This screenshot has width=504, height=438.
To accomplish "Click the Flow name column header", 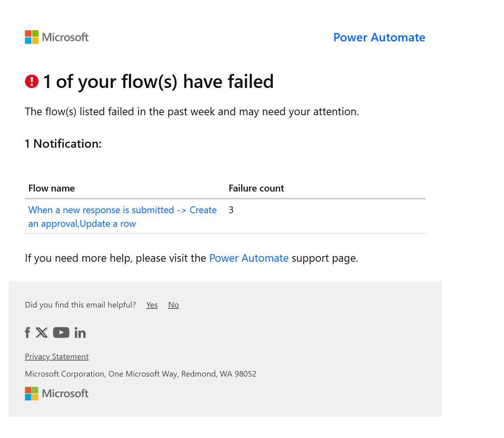I will pos(51,188).
